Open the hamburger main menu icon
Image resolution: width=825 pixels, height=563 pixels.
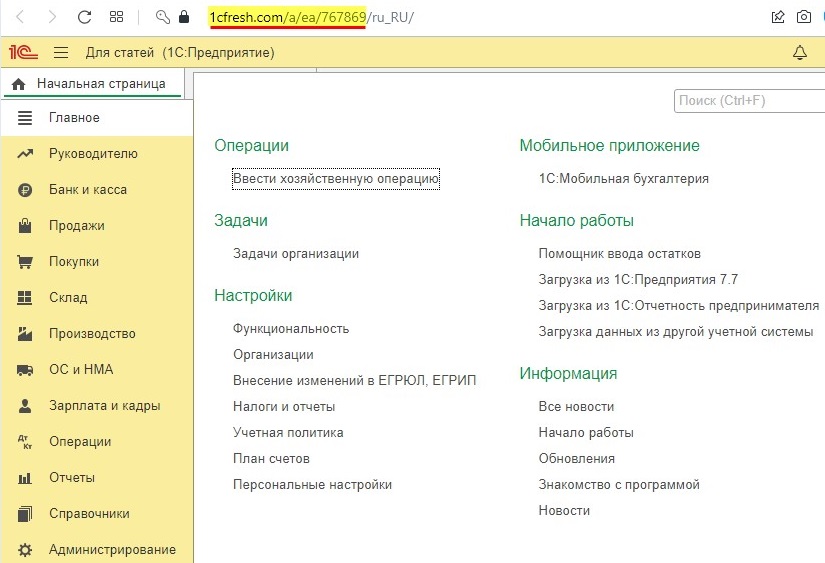(x=61, y=52)
